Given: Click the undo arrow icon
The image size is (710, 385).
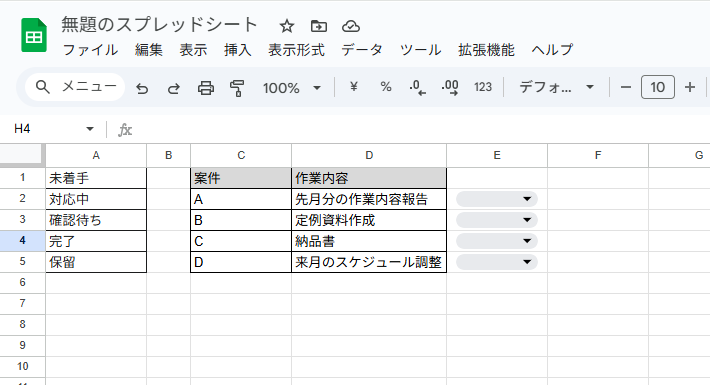Looking at the screenshot, I should (142, 87).
